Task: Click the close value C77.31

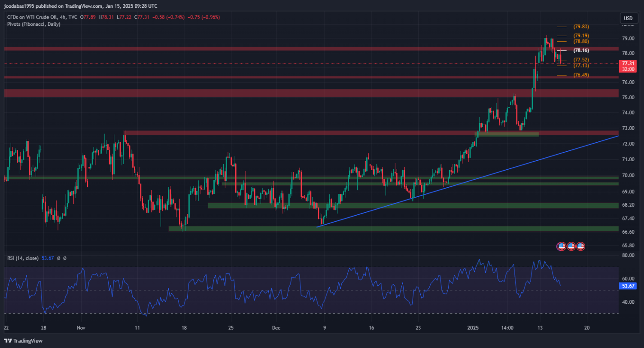Action: (142, 17)
